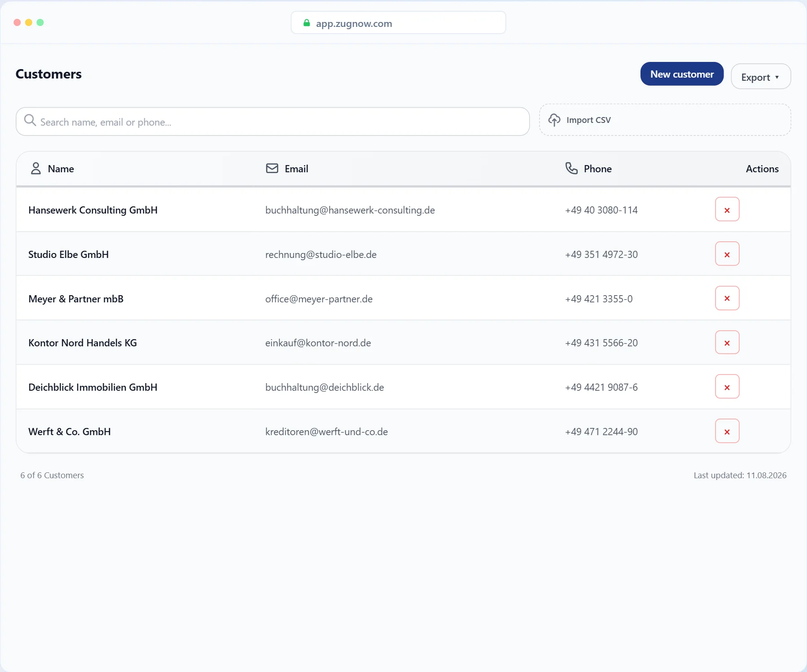Screen dimensions: 807x672
Task: Sort by Email column header
Action: pyautogui.click(x=296, y=169)
